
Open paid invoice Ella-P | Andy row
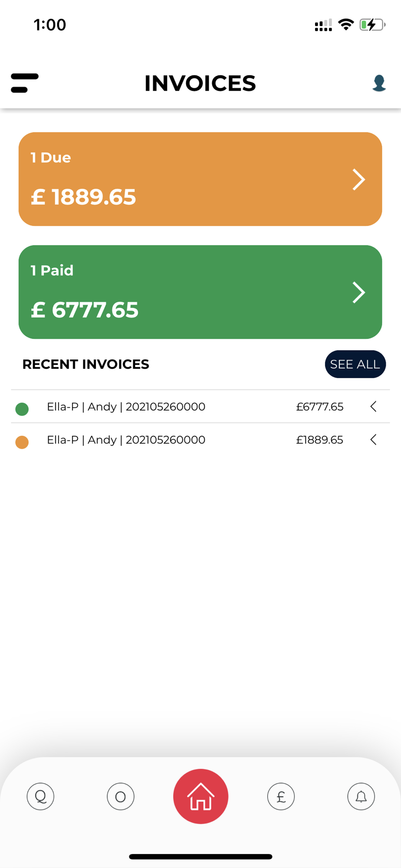click(x=200, y=407)
